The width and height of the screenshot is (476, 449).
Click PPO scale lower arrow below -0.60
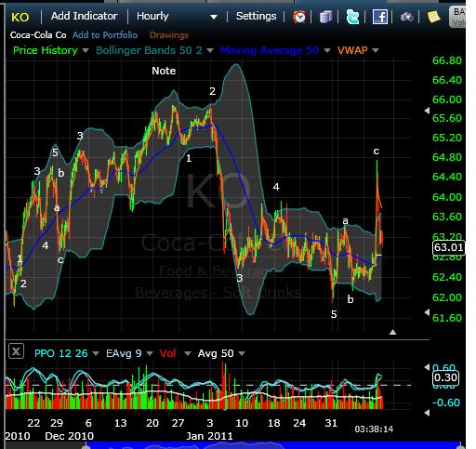click(427, 413)
